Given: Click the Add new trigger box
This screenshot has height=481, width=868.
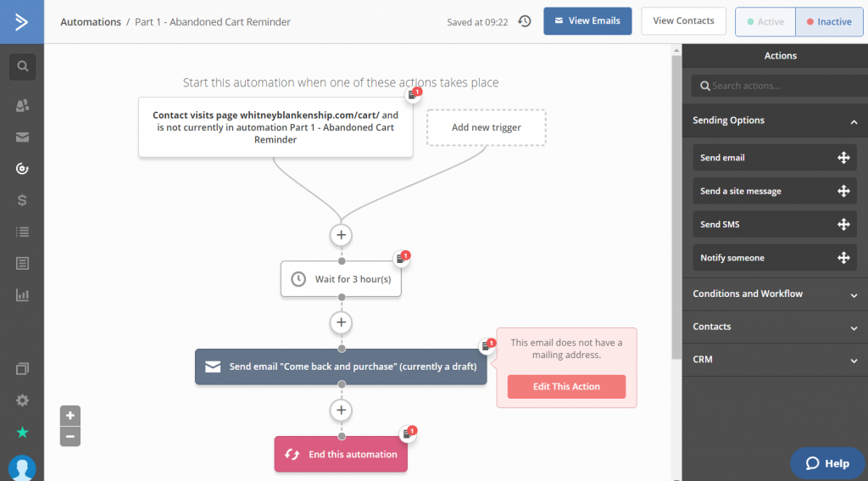Looking at the screenshot, I should point(487,127).
